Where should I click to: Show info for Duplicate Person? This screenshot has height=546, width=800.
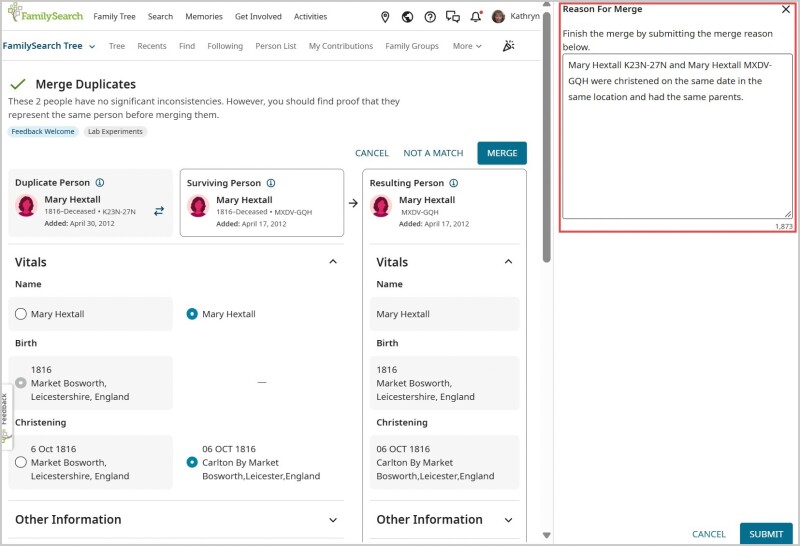100,183
